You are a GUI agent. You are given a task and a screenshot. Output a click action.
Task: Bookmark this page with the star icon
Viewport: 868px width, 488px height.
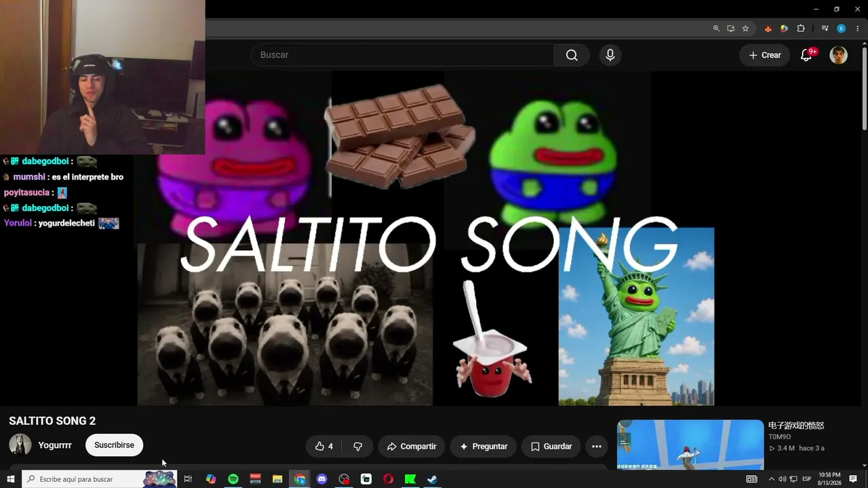[745, 28]
